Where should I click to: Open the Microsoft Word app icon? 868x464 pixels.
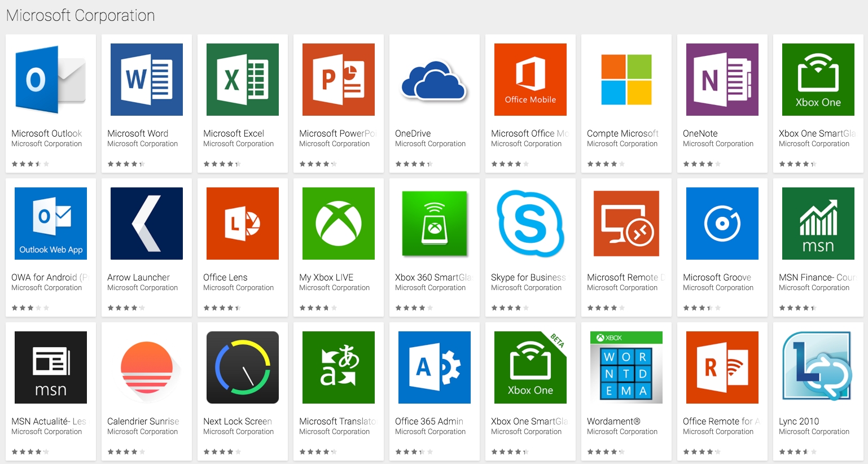(147, 80)
